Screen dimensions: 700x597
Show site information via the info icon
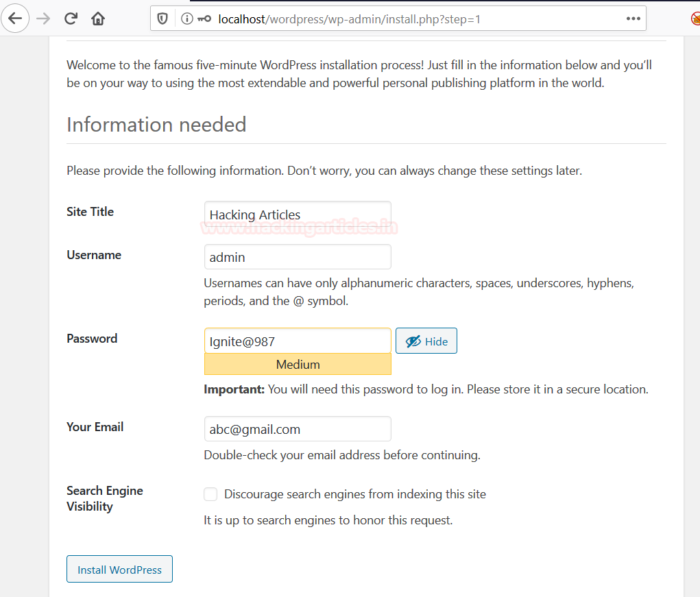coord(186,19)
